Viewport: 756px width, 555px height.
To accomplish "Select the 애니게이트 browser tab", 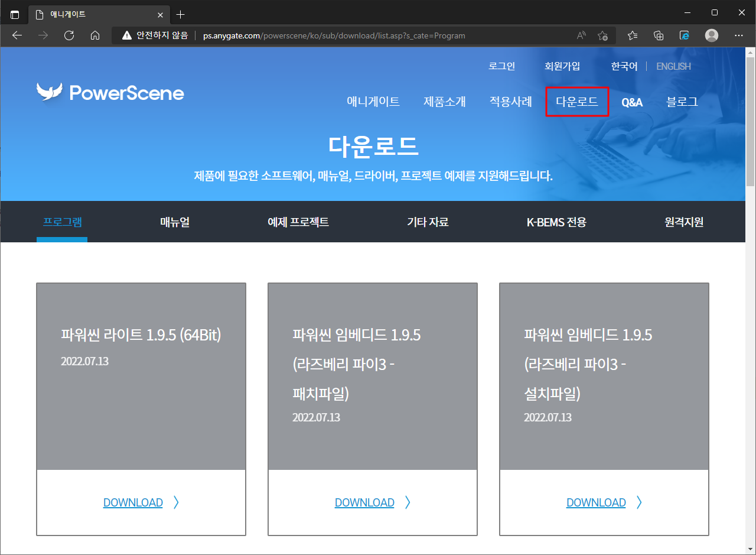I will (x=98, y=14).
